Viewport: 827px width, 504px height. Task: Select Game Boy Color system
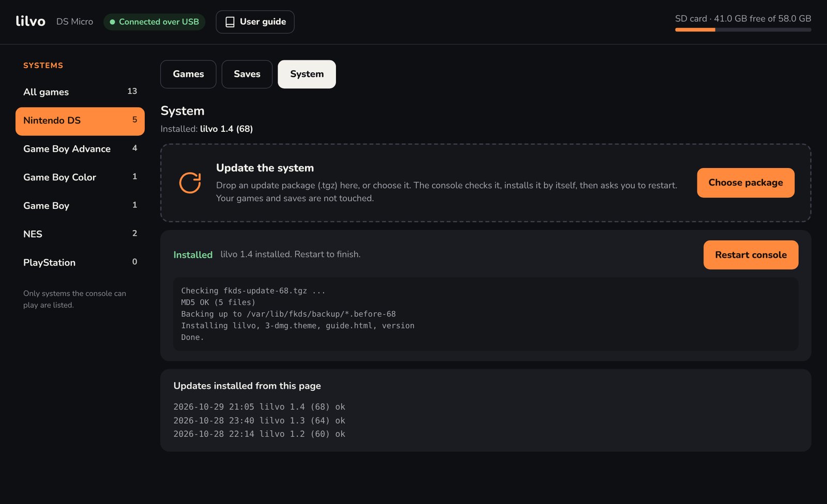pyautogui.click(x=80, y=177)
